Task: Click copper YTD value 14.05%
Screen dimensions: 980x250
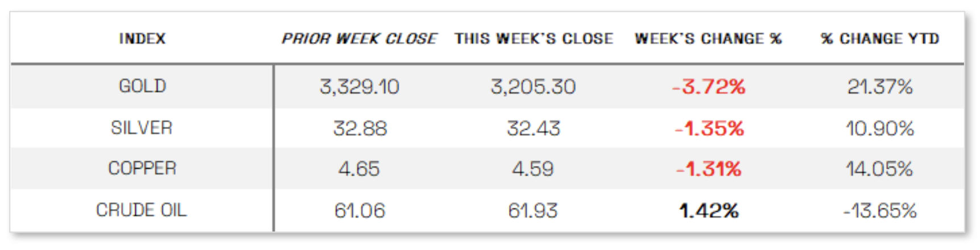Action: coord(880,169)
